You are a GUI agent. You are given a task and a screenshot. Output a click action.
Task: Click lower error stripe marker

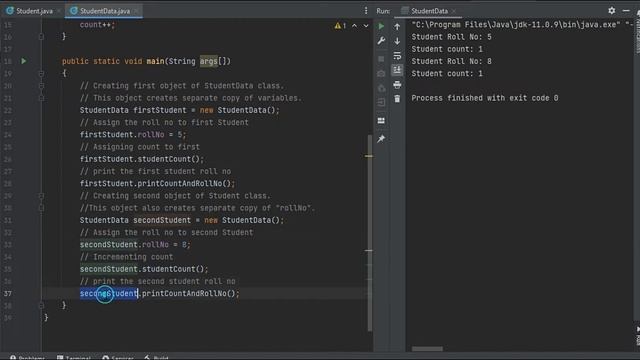(x=369, y=251)
